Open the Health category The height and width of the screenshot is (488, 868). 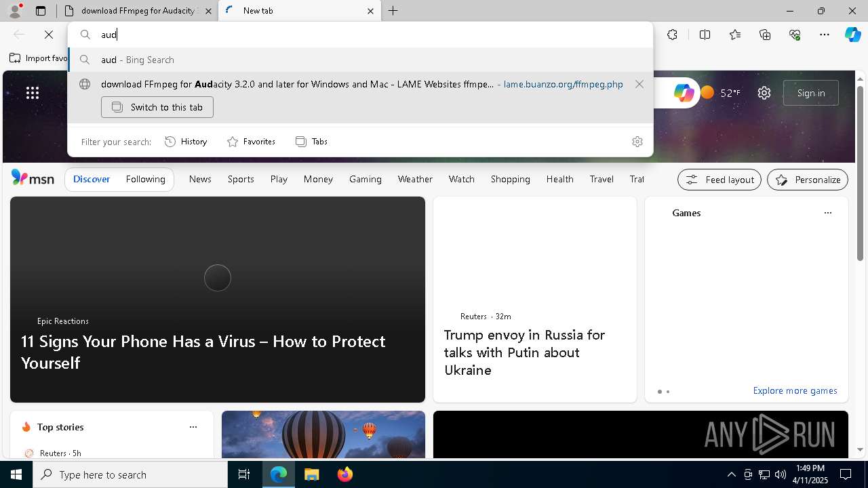point(560,179)
